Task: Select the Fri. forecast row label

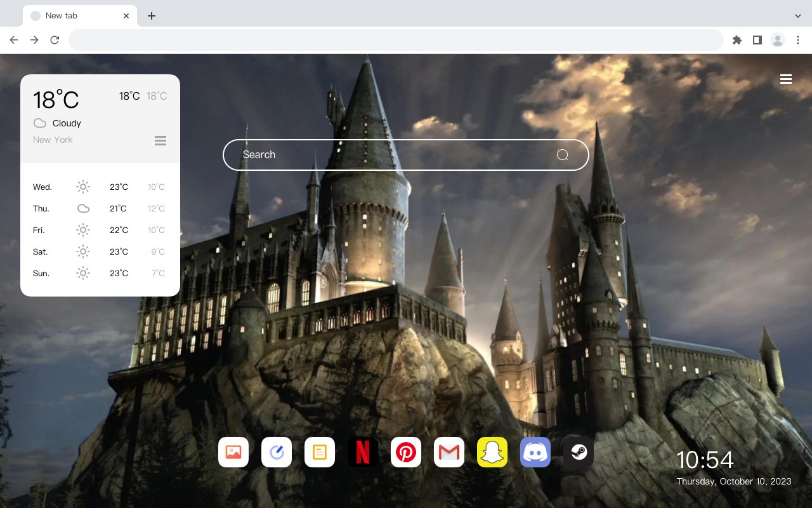Action: click(39, 231)
